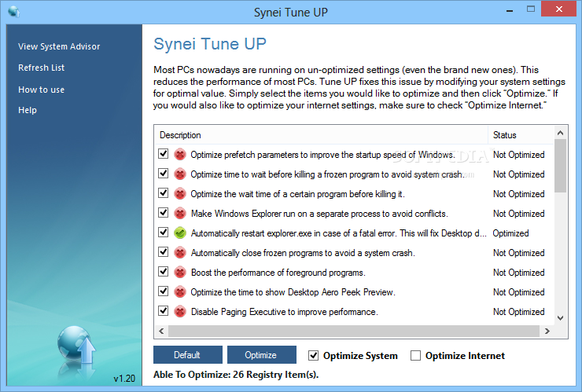Viewport: 582px width, 392px height.
Task: Toggle checkbox for Disable Paging Executive
Action: point(164,311)
